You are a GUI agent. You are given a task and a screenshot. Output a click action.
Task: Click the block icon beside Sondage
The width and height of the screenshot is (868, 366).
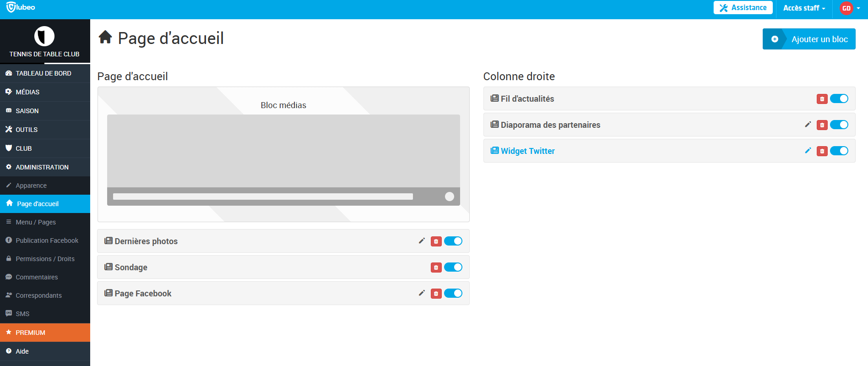point(108,267)
